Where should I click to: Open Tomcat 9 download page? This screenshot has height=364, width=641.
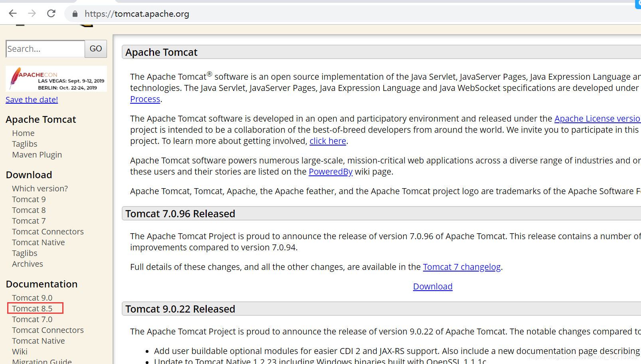pyautogui.click(x=29, y=199)
